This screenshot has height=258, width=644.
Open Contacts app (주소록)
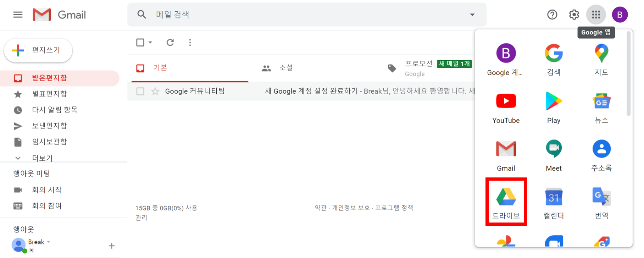[601, 155]
